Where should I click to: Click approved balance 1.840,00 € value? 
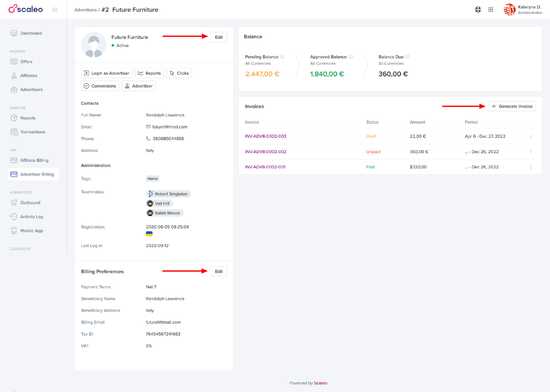tap(327, 74)
